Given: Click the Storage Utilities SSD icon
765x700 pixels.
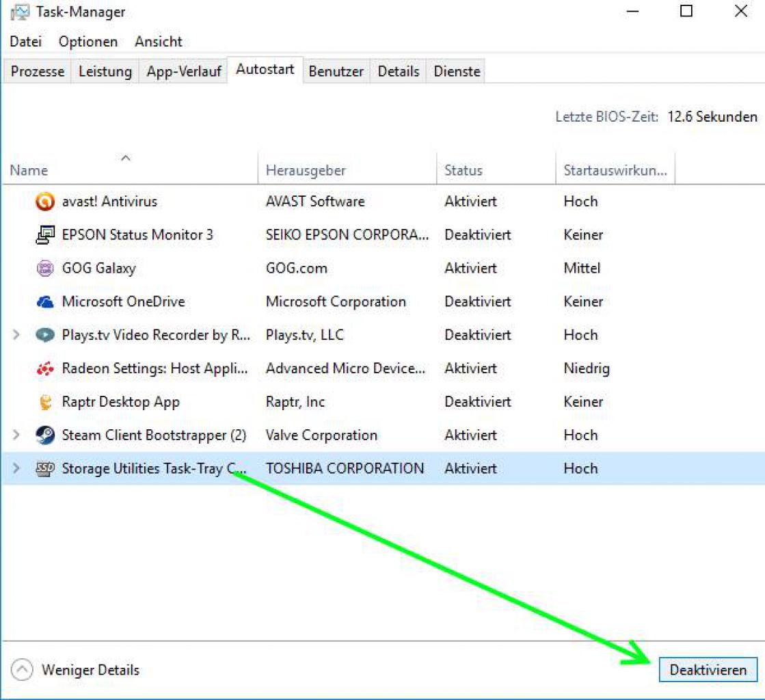Looking at the screenshot, I should pyautogui.click(x=45, y=469).
